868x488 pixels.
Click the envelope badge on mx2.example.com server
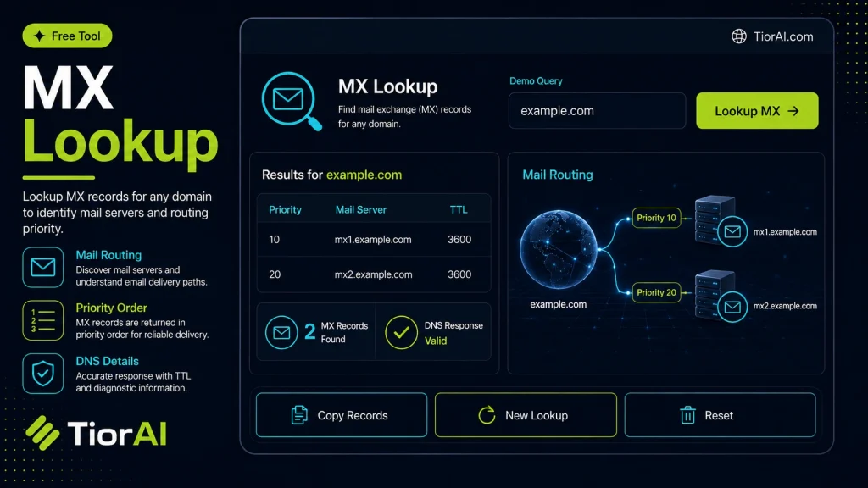[732, 306]
